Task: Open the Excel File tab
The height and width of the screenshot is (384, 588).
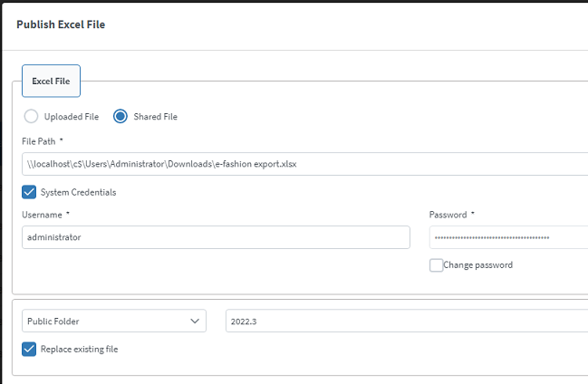Action: click(x=51, y=81)
